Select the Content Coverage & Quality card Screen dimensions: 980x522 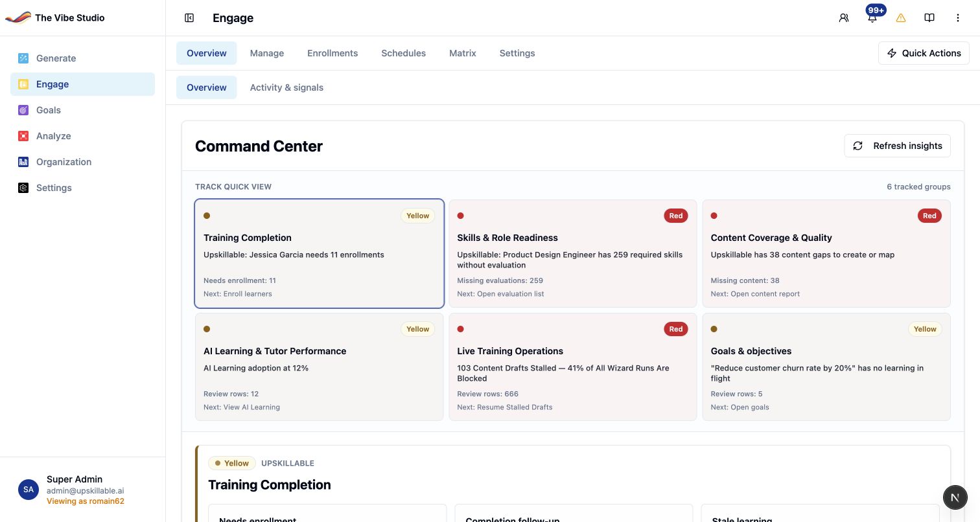826,253
